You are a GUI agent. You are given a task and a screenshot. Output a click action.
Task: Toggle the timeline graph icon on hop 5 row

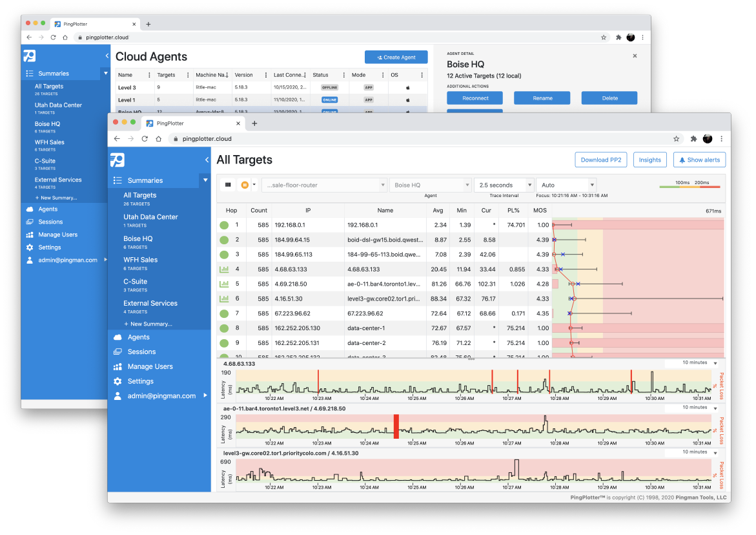(x=224, y=284)
